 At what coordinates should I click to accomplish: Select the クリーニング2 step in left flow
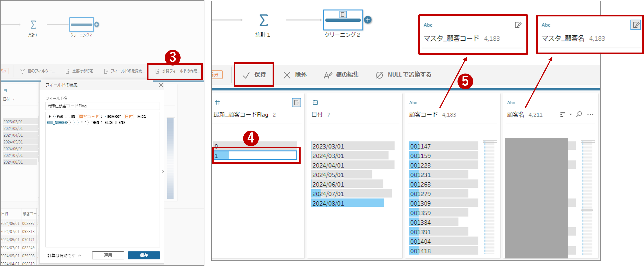point(82,25)
